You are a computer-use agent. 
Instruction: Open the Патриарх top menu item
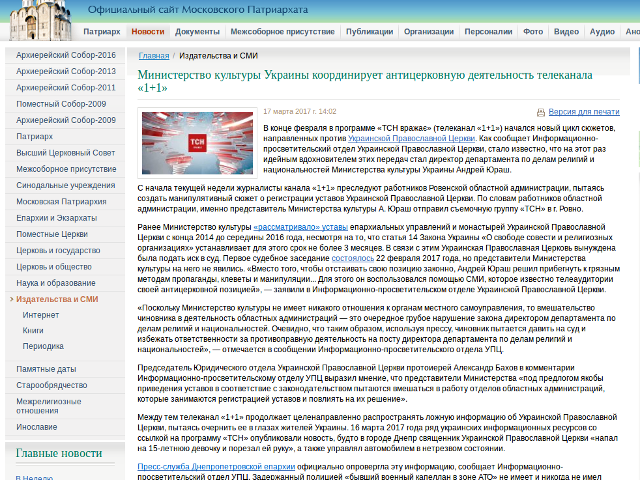pyautogui.click(x=102, y=31)
